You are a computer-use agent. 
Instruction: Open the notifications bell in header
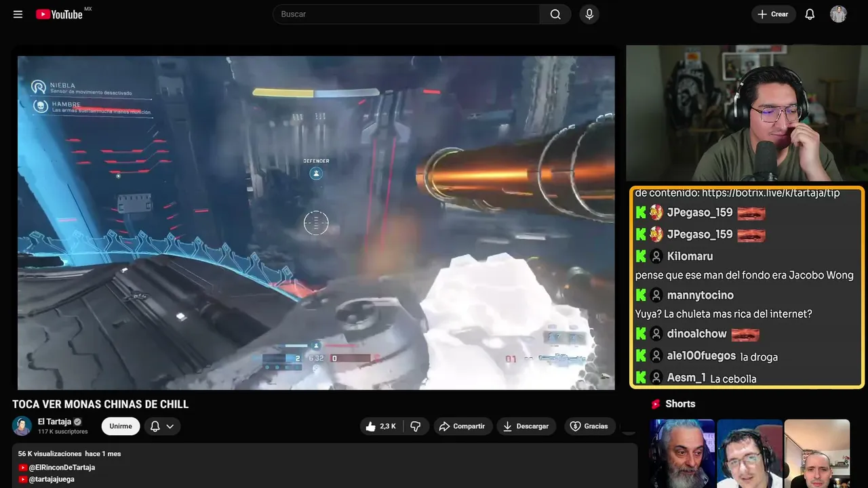pyautogui.click(x=810, y=14)
